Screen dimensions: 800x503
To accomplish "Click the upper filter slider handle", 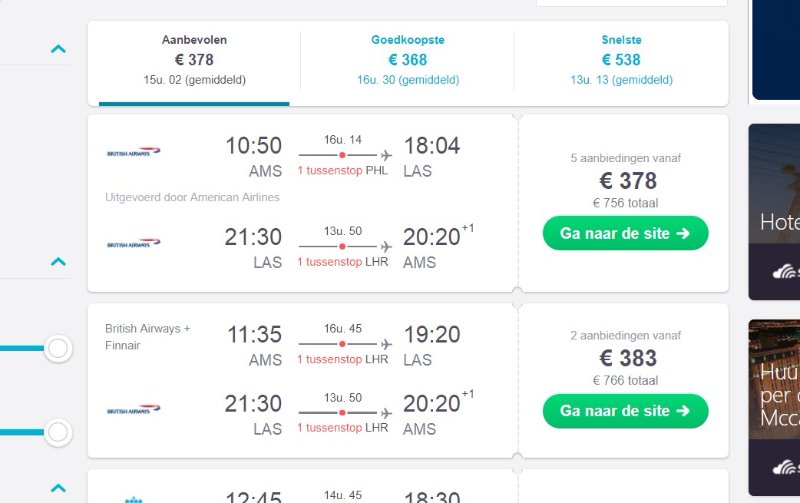I will click(x=58, y=348).
